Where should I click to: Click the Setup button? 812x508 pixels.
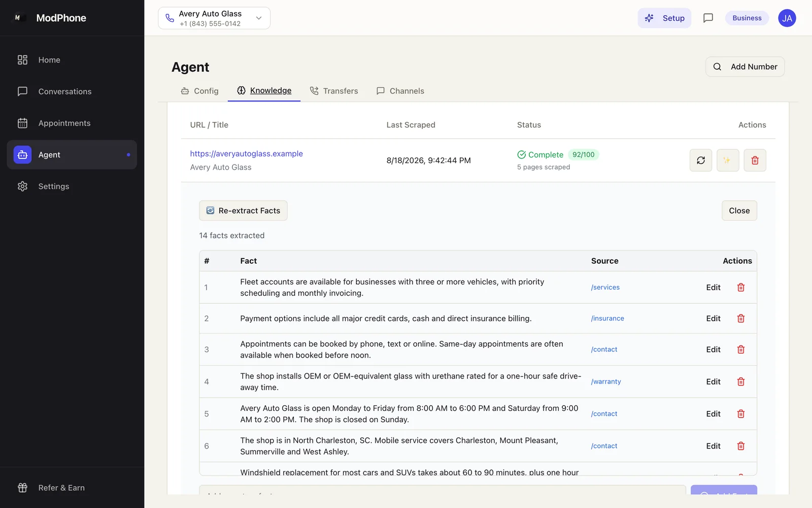point(664,18)
